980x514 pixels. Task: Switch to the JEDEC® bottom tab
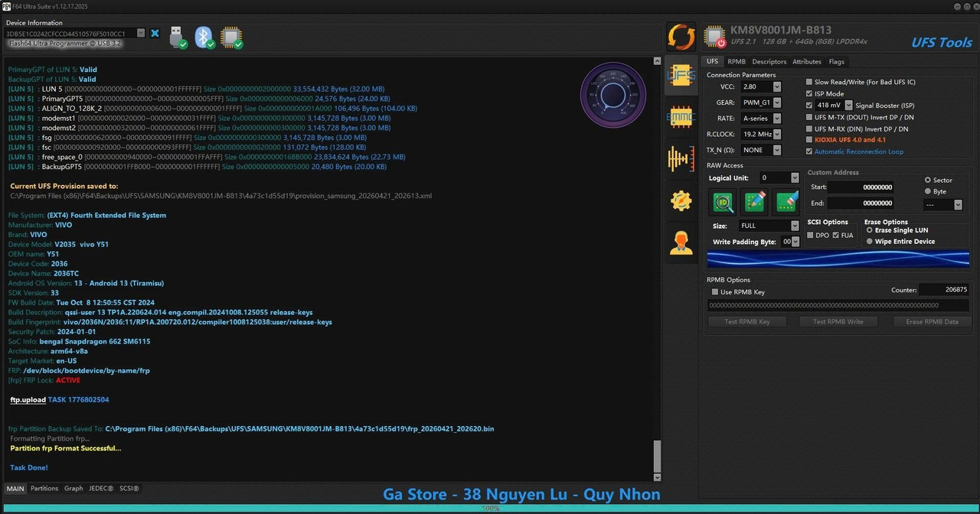101,488
